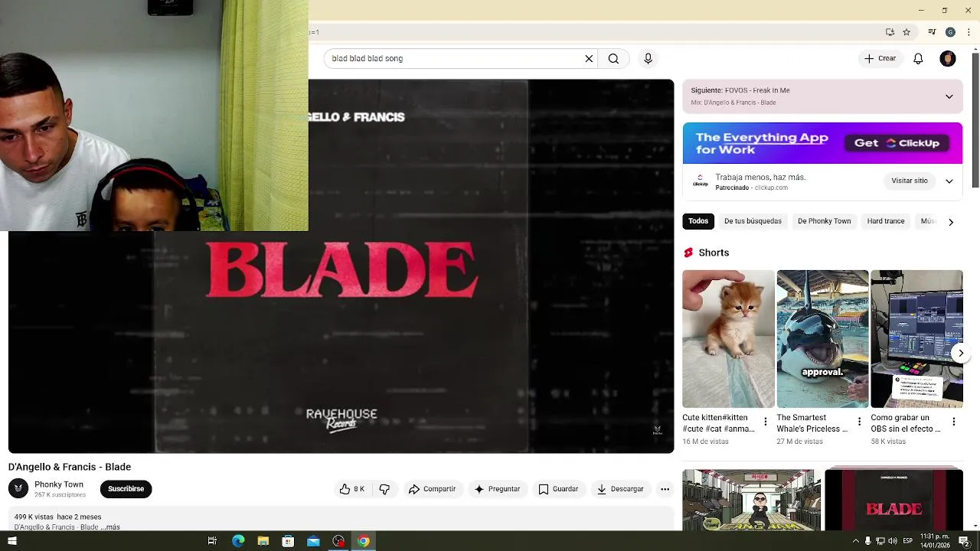Image resolution: width=980 pixels, height=551 pixels.
Task: Open the Windows Start menu
Action: tap(11, 541)
